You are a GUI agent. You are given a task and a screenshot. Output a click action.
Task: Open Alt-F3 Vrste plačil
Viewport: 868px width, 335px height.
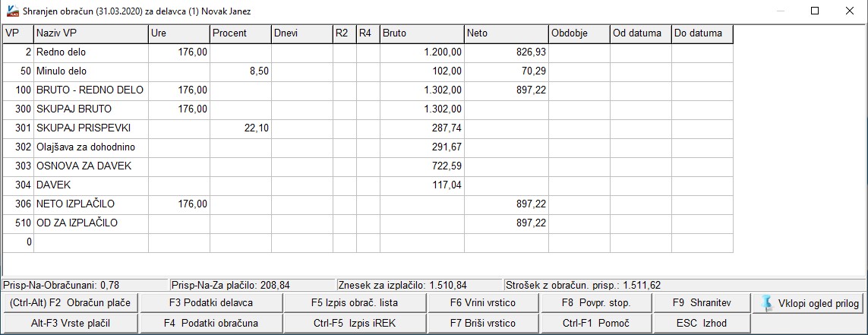(x=71, y=324)
